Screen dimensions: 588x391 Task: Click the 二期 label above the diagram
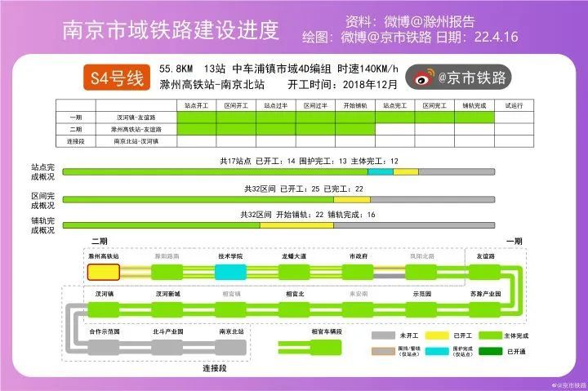click(x=99, y=241)
